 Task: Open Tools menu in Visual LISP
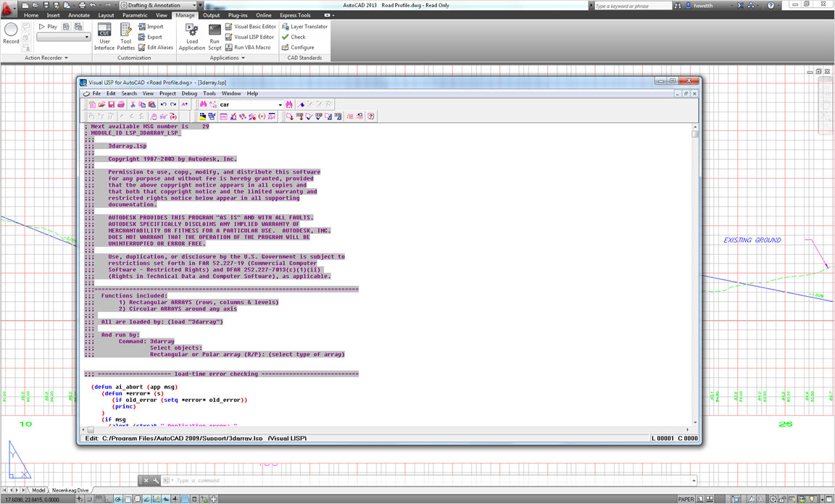click(209, 93)
